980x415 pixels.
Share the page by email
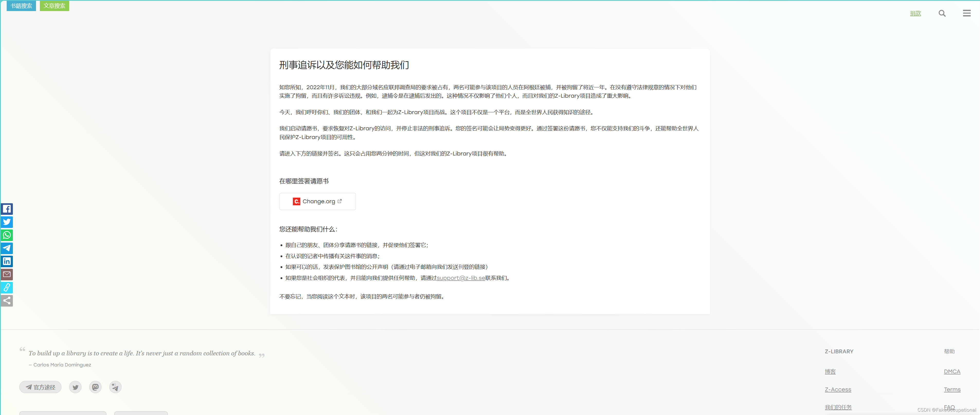click(6, 274)
